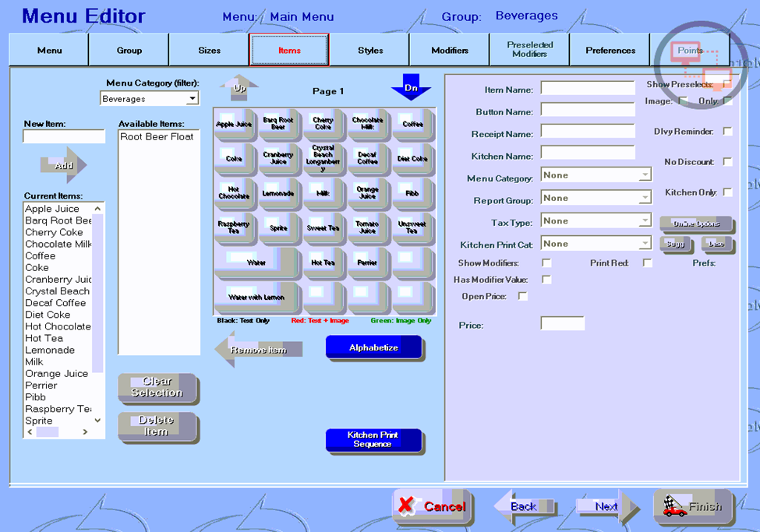760x532 pixels.
Task: Click the Delete Item button
Action: tap(158, 427)
